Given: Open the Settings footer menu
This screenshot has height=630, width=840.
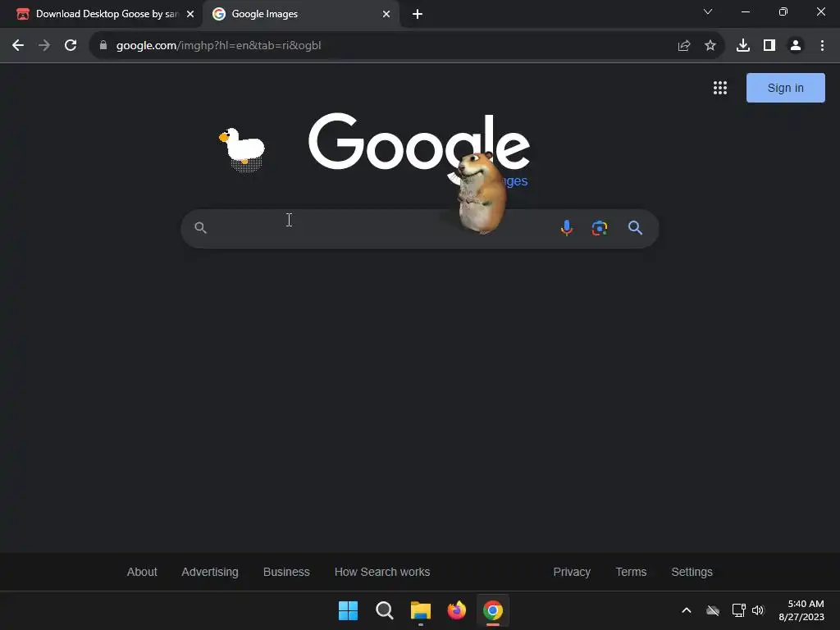Looking at the screenshot, I should pyautogui.click(x=692, y=572).
